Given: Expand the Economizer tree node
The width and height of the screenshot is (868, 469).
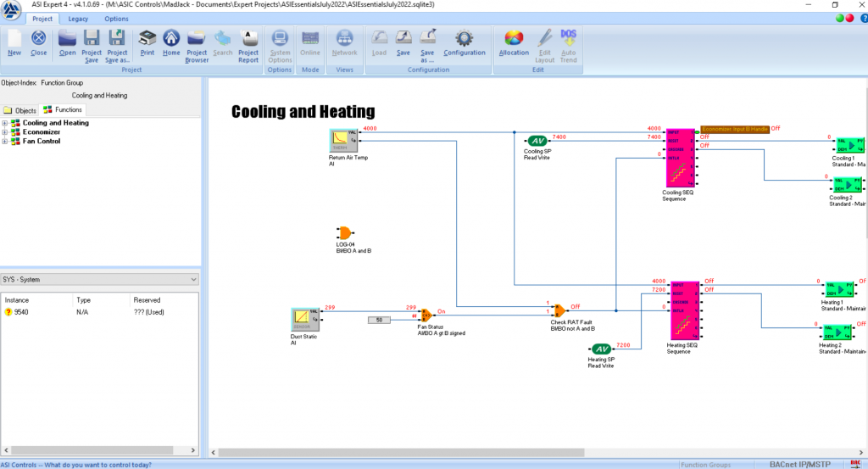Looking at the screenshot, I should 5,132.
